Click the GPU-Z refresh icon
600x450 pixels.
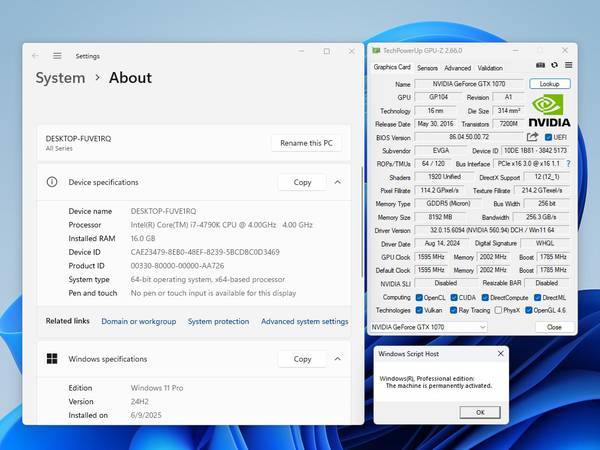coord(554,66)
